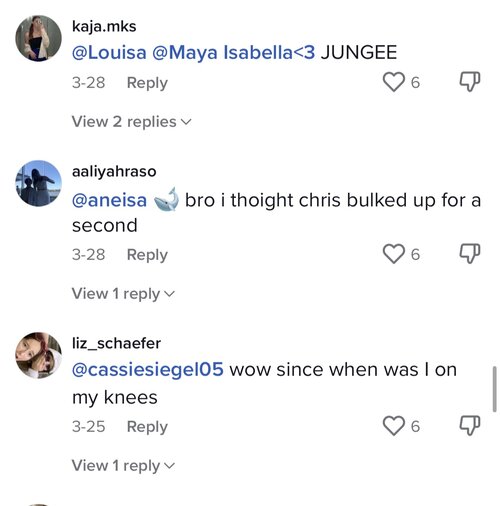
Task: Open the @aneisa mention link
Action: tap(109, 201)
